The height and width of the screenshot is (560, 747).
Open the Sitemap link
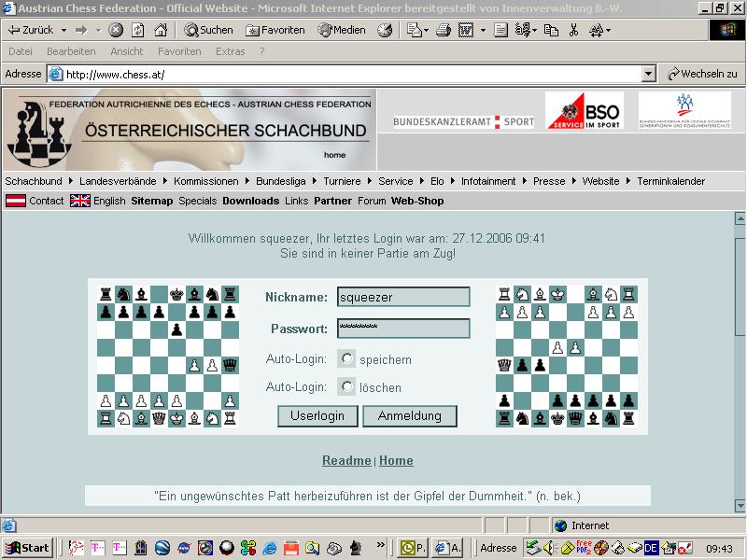[152, 201]
